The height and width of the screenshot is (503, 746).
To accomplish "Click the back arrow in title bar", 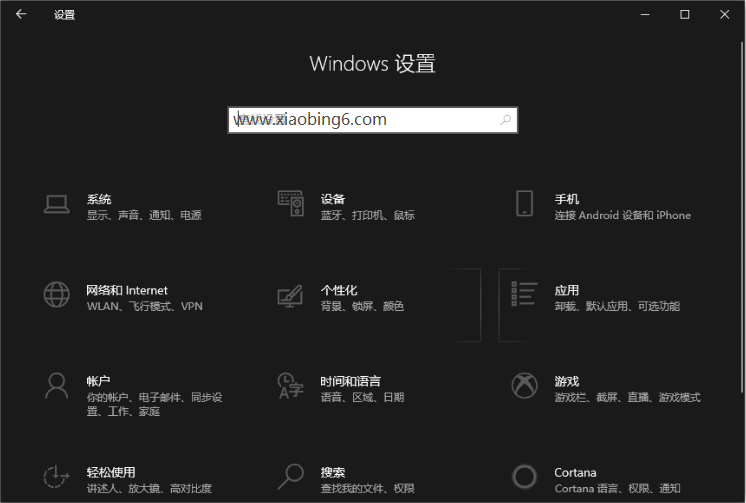I will (x=21, y=14).
